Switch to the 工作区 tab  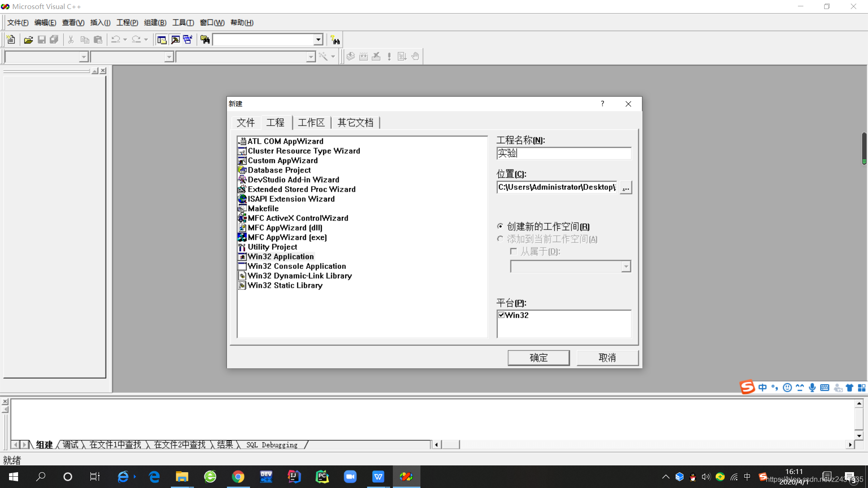click(x=311, y=122)
